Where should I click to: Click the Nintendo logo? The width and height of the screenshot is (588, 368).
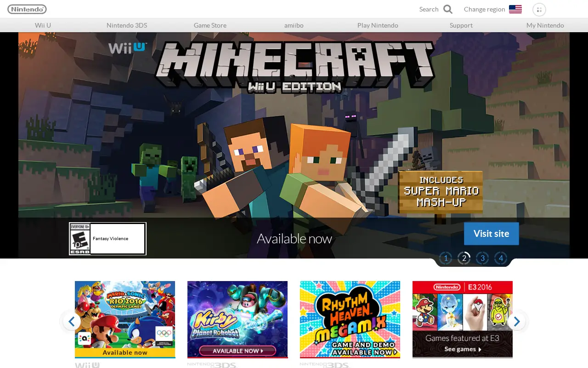(x=27, y=9)
